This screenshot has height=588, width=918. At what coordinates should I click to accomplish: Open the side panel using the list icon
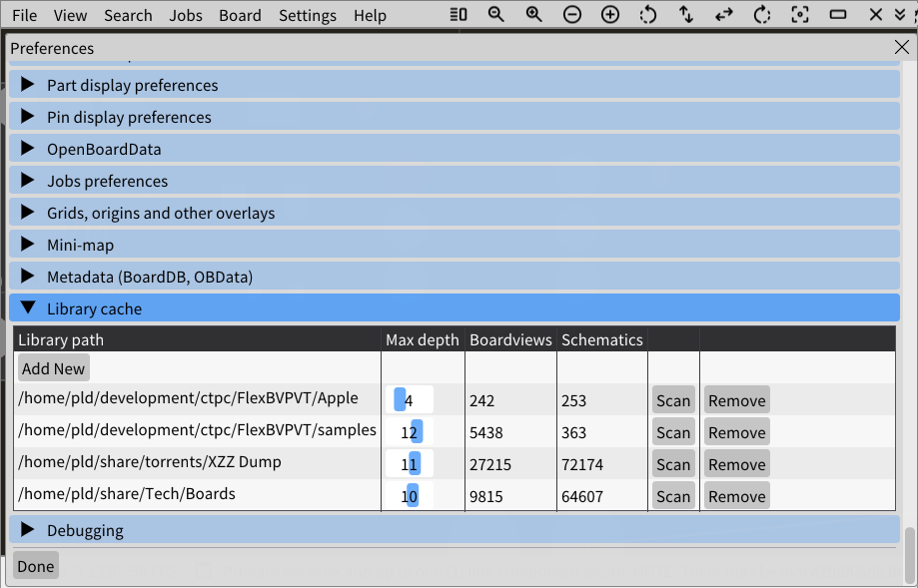point(459,15)
